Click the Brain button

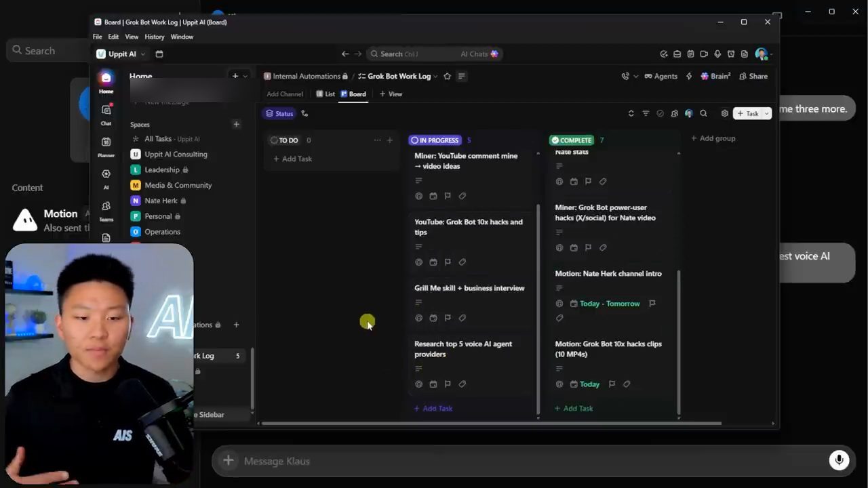pos(715,77)
